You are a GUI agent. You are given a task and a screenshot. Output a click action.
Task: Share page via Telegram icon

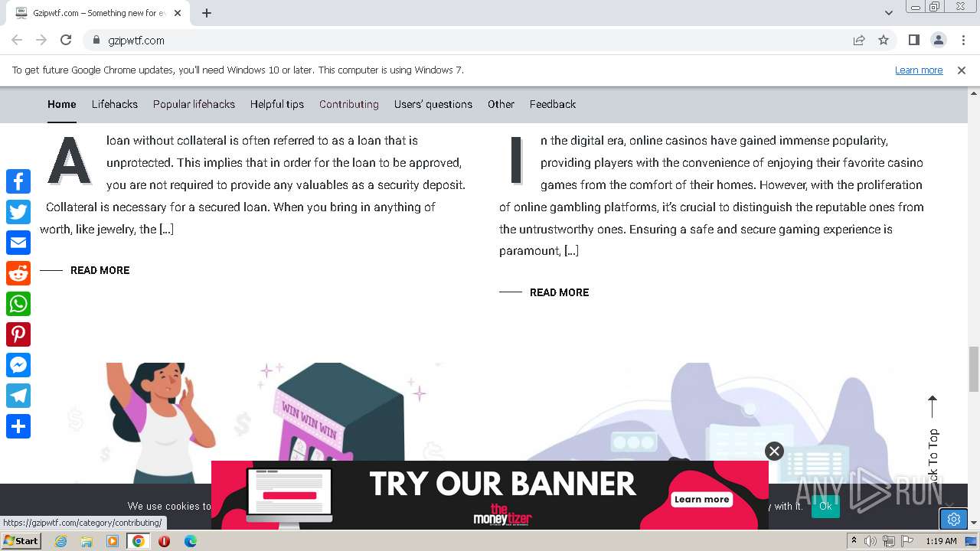[x=18, y=396]
